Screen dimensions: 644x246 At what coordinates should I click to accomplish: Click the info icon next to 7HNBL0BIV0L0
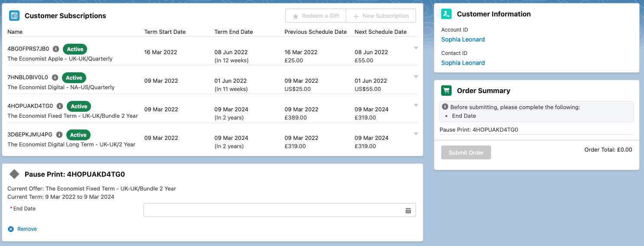click(55, 78)
